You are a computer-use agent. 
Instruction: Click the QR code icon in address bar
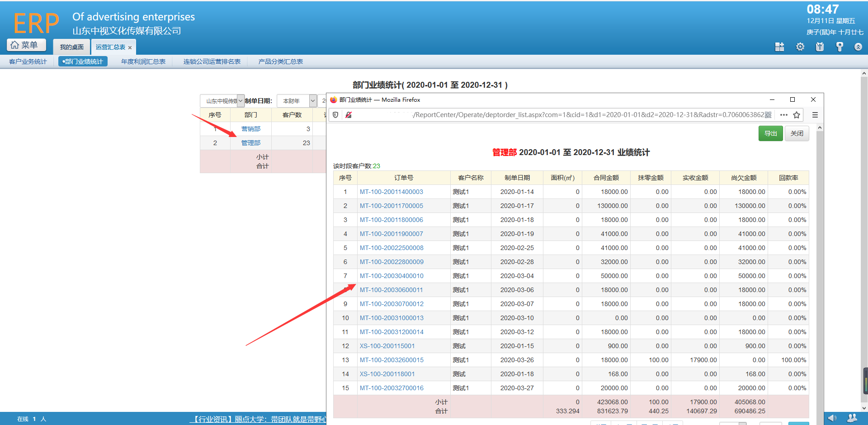768,115
